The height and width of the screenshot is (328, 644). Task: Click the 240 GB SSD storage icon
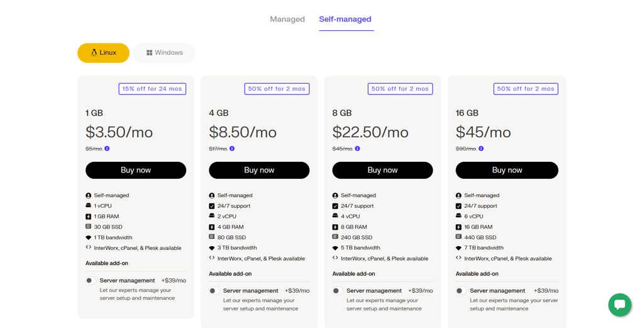tap(335, 237)
